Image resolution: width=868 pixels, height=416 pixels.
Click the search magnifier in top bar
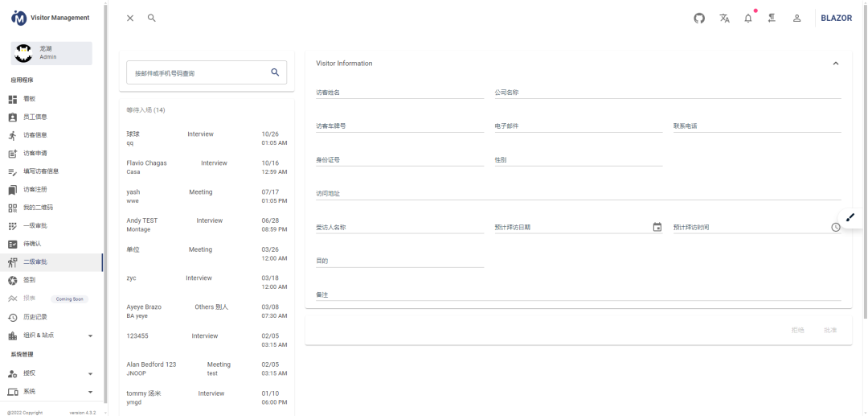click(x=151, y=19)
